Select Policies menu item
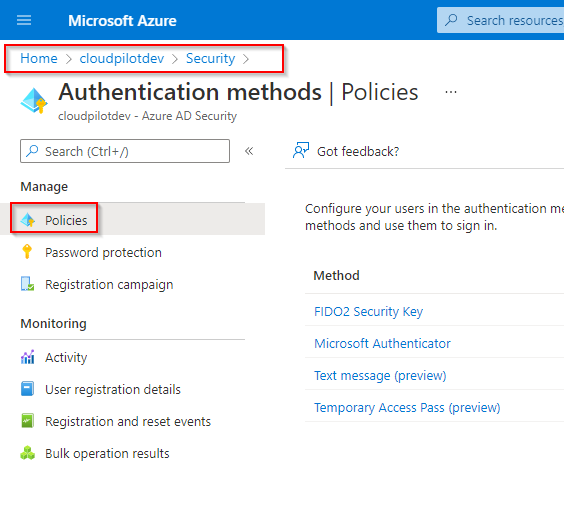The width and height of the screenshot is (564, 516). pyautogui.click(x=132, y=219)
